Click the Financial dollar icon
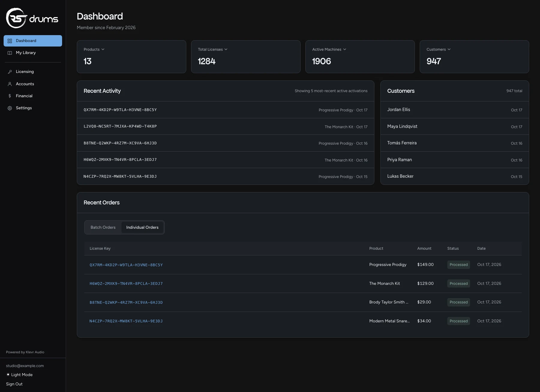The width and height of the screenshot is (540, 392). pos(10,96)
